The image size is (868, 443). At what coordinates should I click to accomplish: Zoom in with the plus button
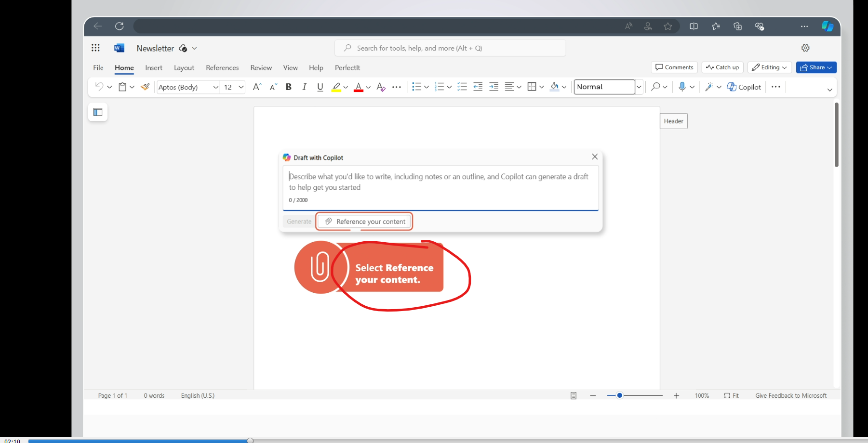coord(676,396)
